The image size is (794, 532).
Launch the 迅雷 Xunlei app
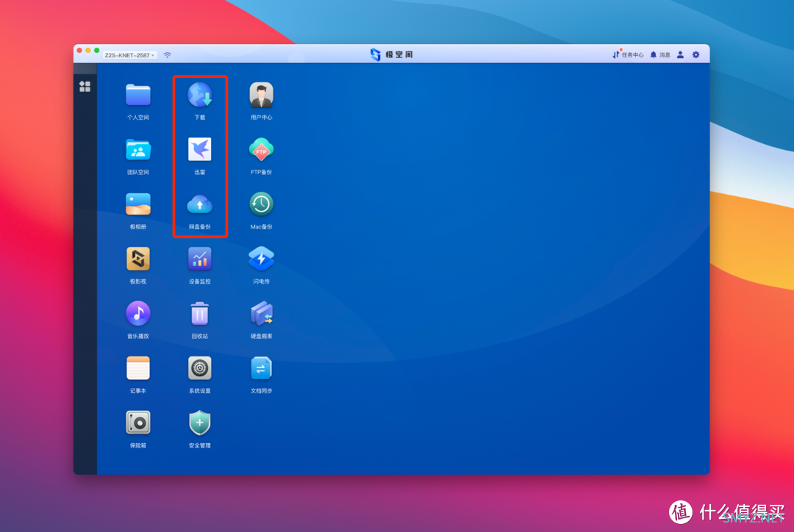pyautogui.click(x=200, y=150)
